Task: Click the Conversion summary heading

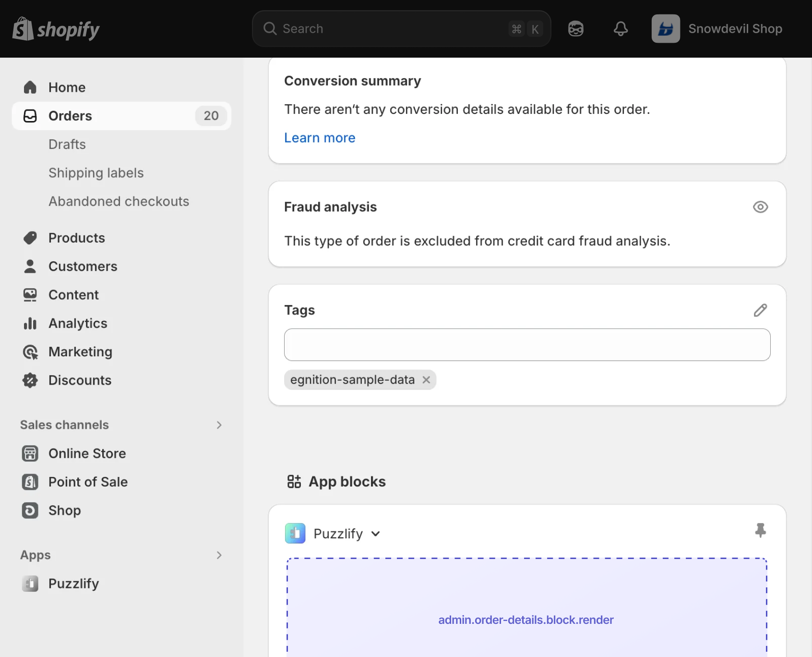Action: pos(352,81)
